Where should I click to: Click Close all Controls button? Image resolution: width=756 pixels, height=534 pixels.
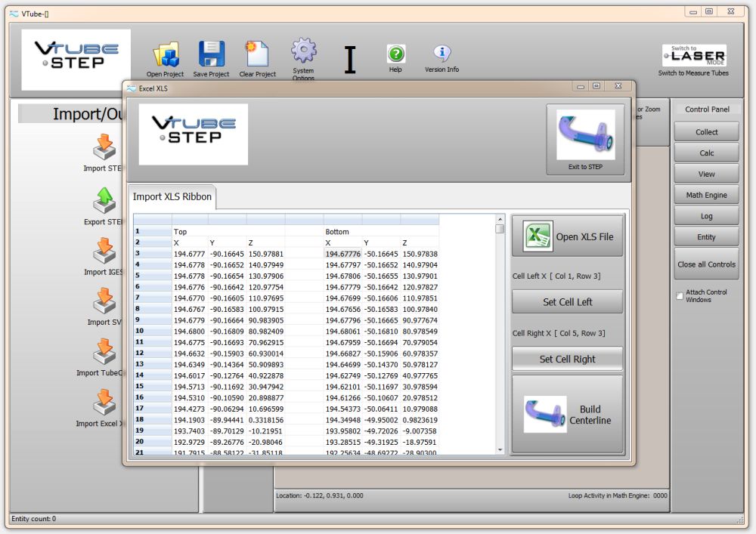[x=706, y=264]
